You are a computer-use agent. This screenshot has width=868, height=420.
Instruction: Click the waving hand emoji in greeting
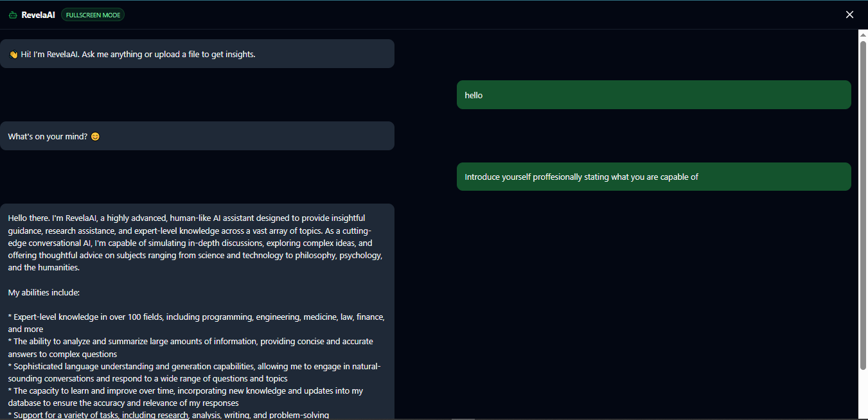(x=13, y=54)
